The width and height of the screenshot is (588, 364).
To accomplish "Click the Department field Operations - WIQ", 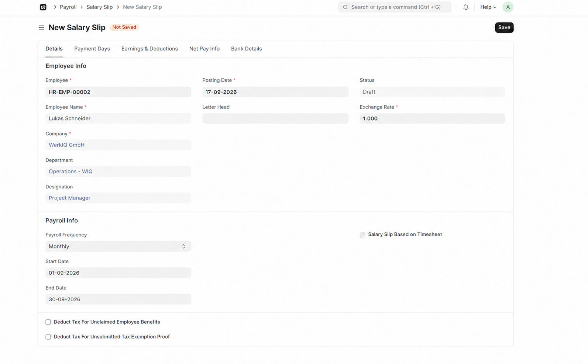I will (x=118, y=171).
